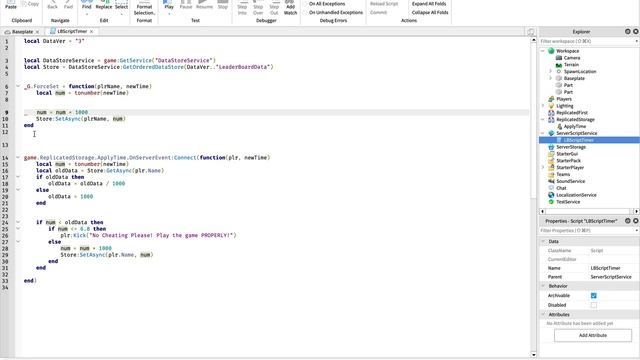The width and height of the screenshot is (640, 360).
Task: Collapse the code fold at line 6
Action: pyautogui.click(x=18, y=86)
